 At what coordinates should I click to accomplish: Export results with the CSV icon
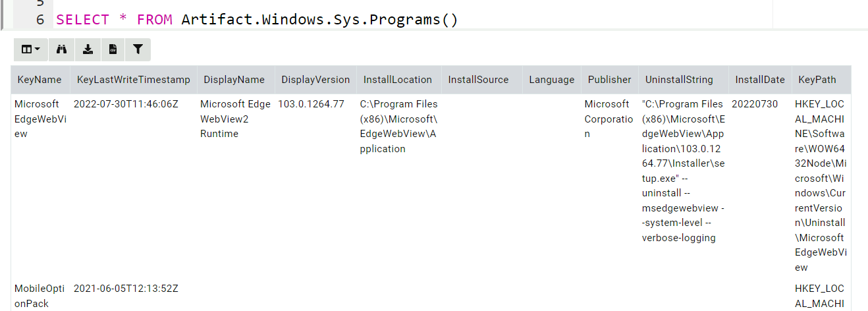coord(113,49)
